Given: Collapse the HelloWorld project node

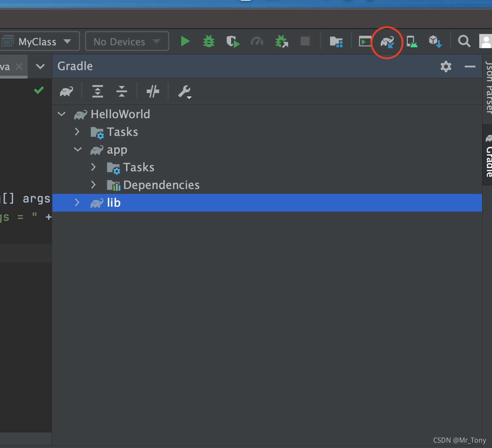Looking at the screenshot, I should (62, 114).
